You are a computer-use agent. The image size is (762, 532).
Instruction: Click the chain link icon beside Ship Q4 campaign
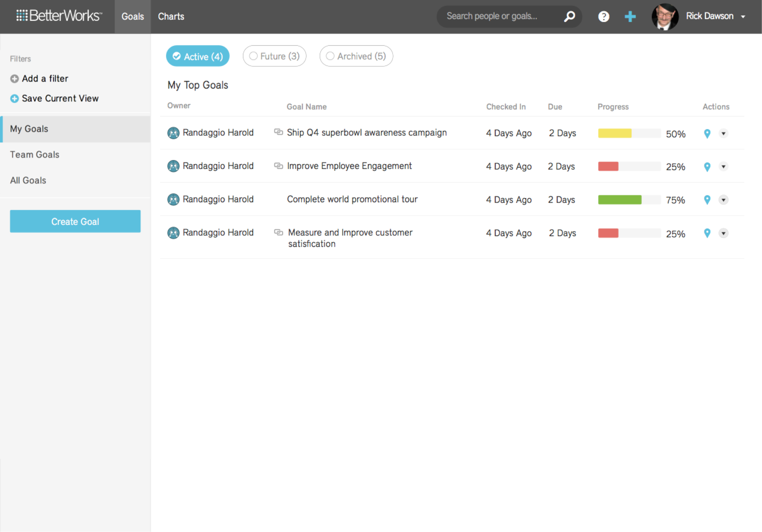coord(279,132)
